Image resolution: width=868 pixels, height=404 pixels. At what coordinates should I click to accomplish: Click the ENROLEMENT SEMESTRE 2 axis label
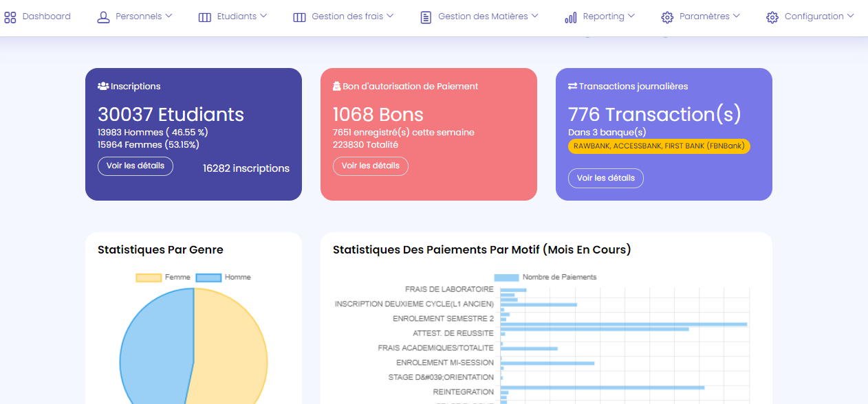click(444, 319)
